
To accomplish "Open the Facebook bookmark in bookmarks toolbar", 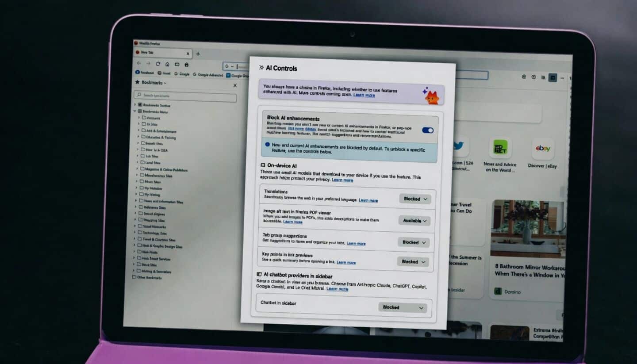I will pyautogui.click(x=145, y=73).
